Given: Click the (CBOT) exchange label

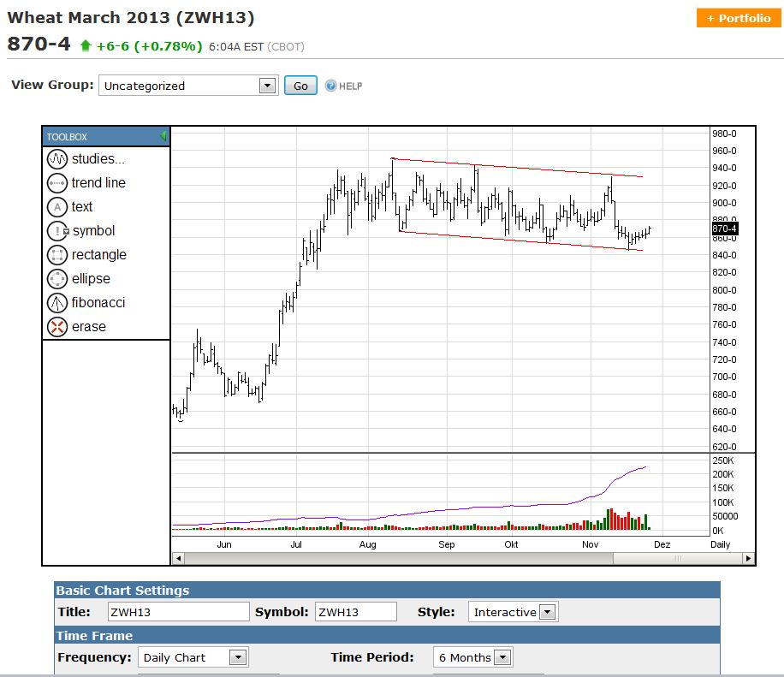Looking at the screenshot, I should tap(286, 46).
